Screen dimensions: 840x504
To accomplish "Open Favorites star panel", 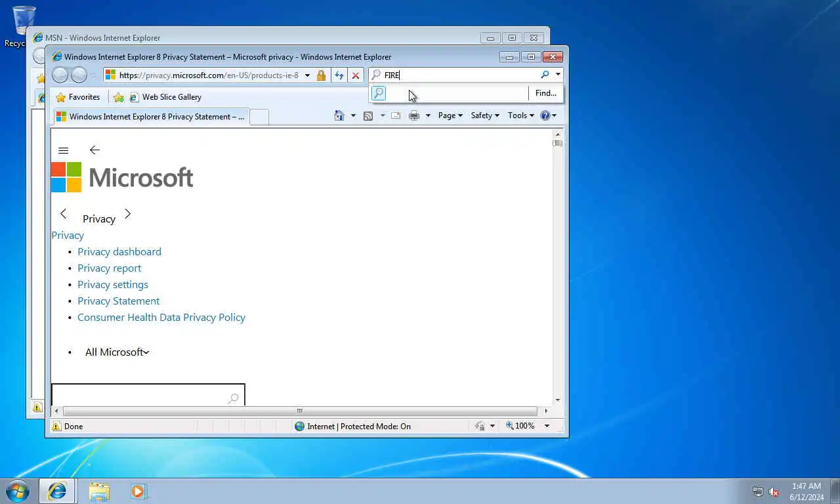I will click(61, 97).
